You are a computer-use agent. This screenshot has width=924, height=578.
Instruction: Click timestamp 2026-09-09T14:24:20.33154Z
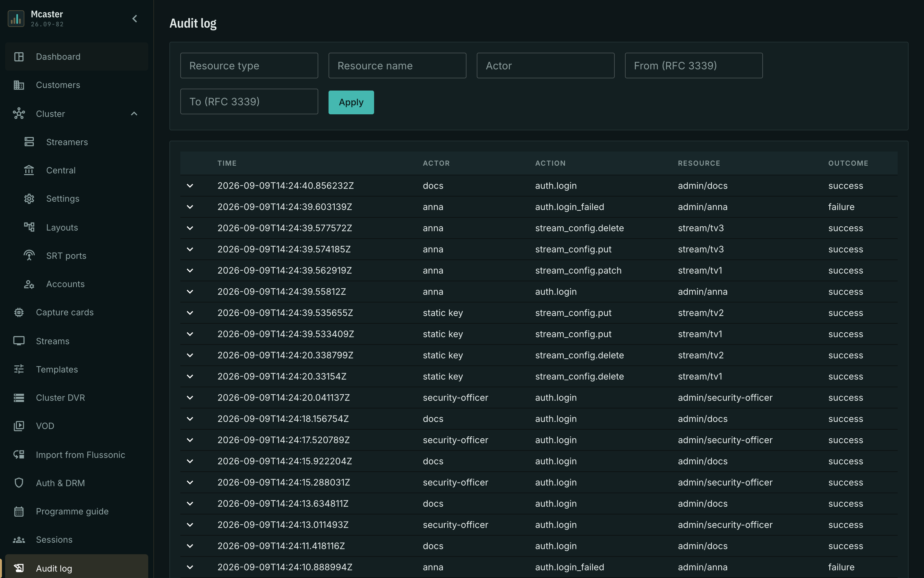click(x=282, y=377)
